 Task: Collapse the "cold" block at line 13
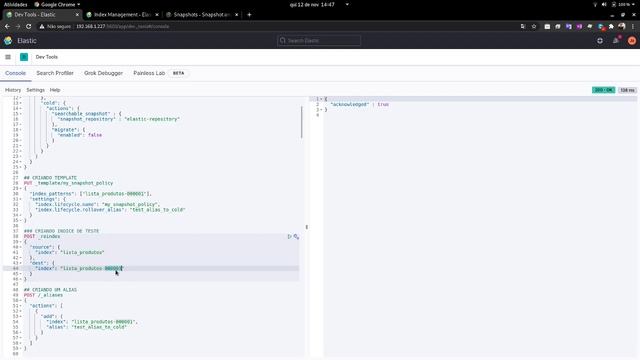click(21, 103)
